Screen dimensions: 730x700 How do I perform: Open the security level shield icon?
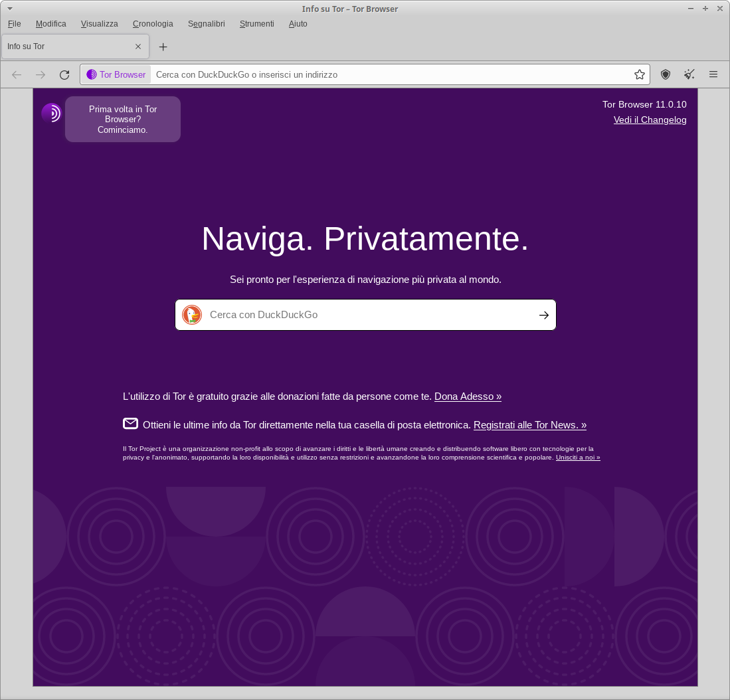665,75
